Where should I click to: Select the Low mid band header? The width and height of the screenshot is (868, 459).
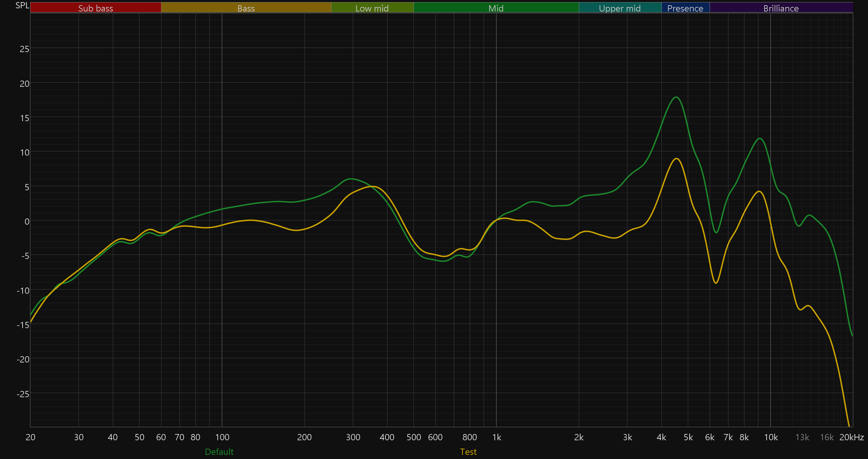372,8
